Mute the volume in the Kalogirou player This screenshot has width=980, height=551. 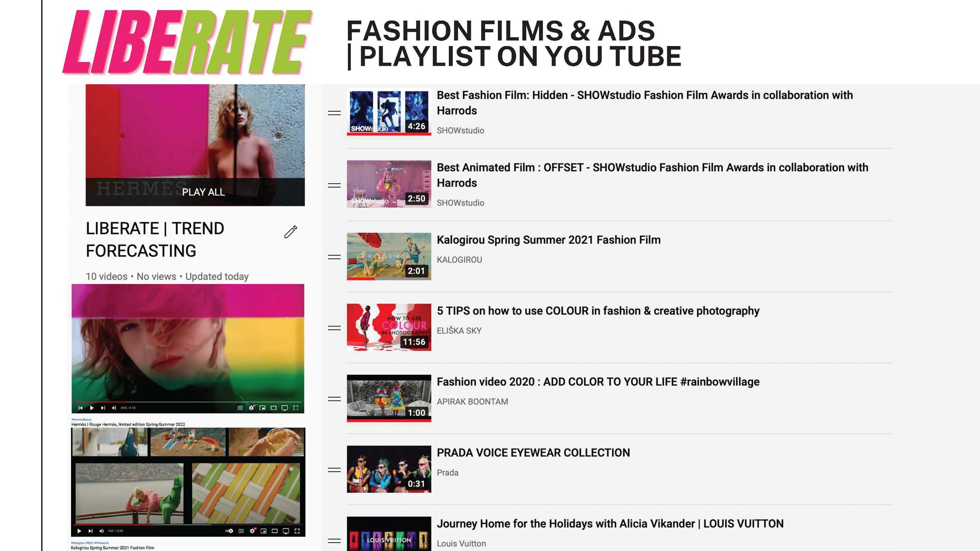click(x=101, y=531)
